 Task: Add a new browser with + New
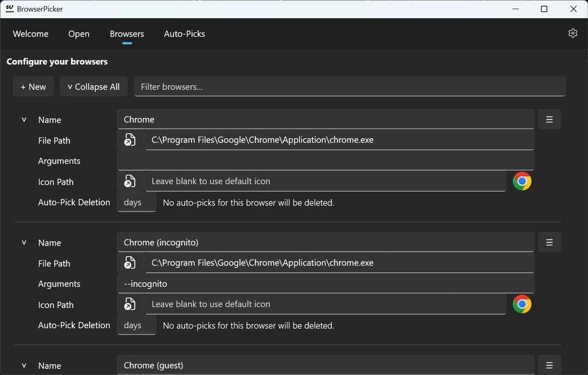[x=33, y=87]
